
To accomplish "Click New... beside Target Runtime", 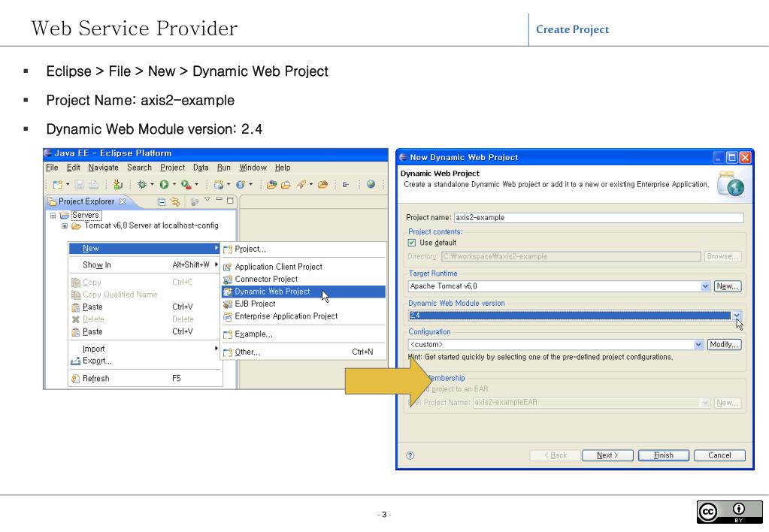I will click(728, 286).
